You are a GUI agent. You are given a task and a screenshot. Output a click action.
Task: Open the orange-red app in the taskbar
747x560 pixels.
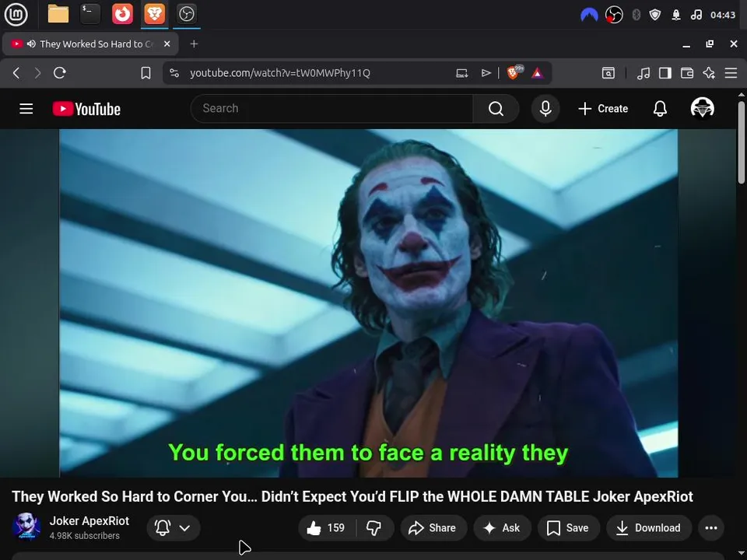pos(122,14)
